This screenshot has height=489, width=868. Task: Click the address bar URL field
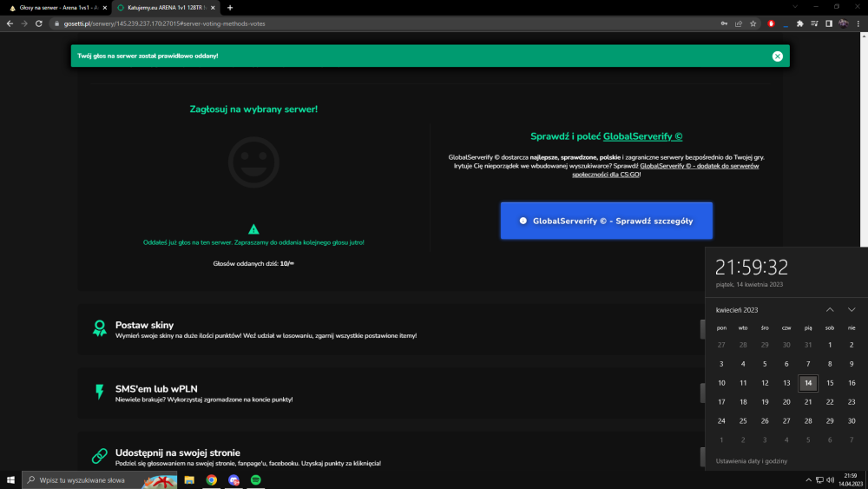point(382,23)
